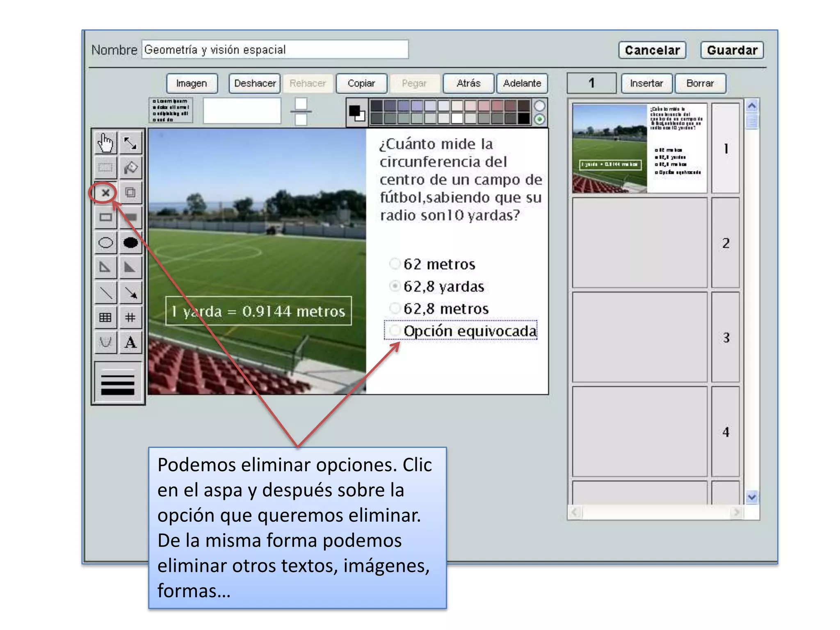840x630 pixels.
Task: Click the Nombre text field
Action: 275,50
